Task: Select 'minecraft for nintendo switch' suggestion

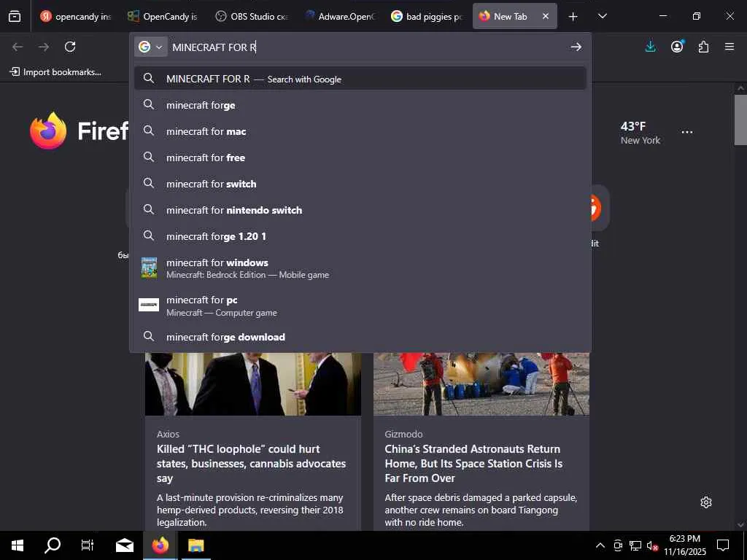Action: 360,209
